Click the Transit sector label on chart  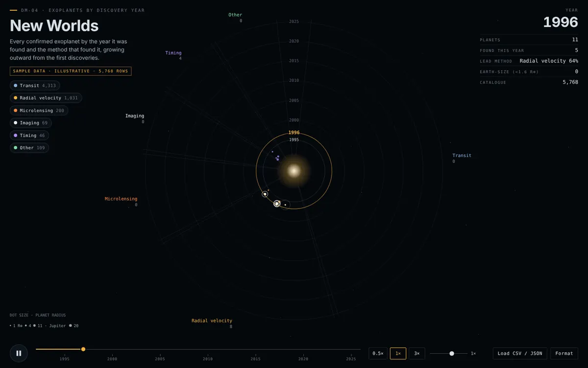coord(462,156)
